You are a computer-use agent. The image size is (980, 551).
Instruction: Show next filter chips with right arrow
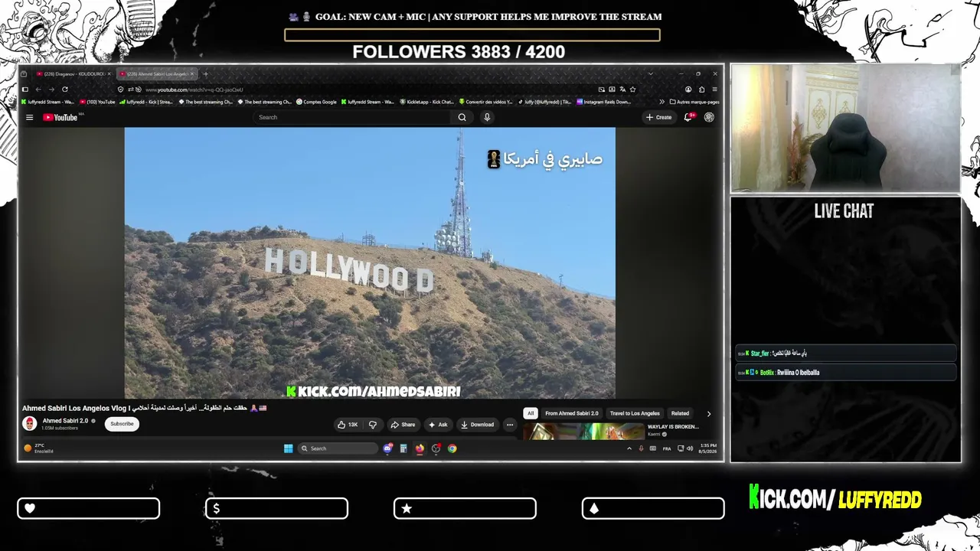pyautogui.click(x=708, y=413)
